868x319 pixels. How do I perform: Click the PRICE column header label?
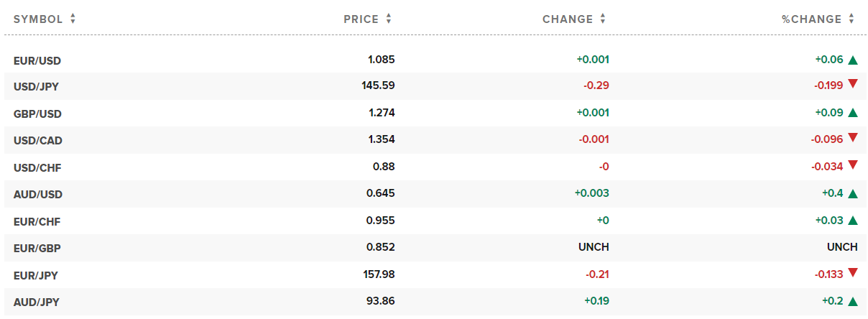[x=361, y=19]
